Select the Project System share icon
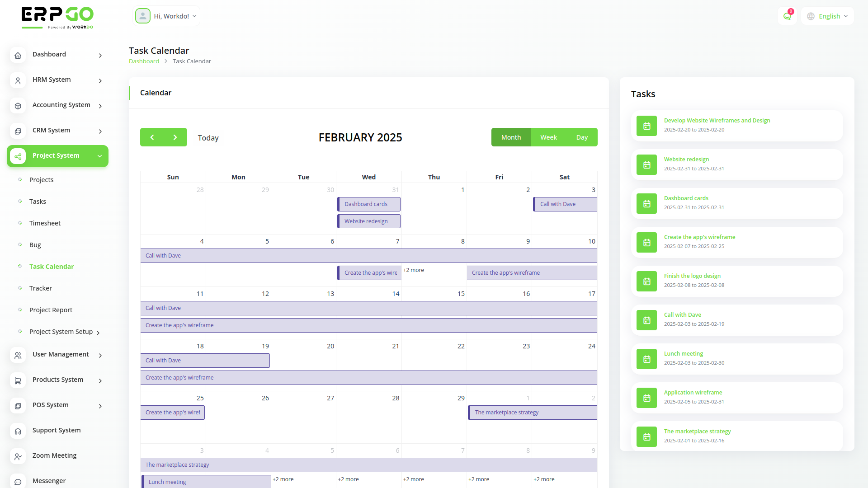The image size is (868, 488). pyautogui.click(x=18, y=156)
